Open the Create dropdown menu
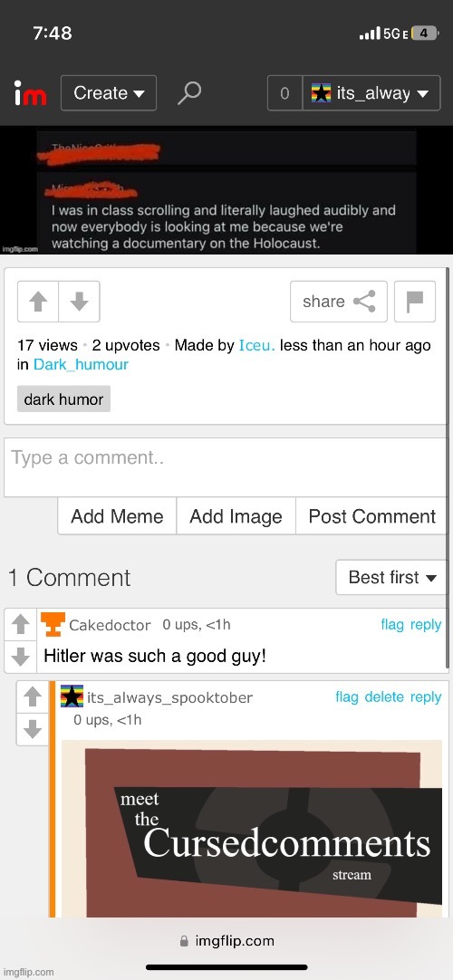This screenshot has height=980, width=453. coord(109,93)
